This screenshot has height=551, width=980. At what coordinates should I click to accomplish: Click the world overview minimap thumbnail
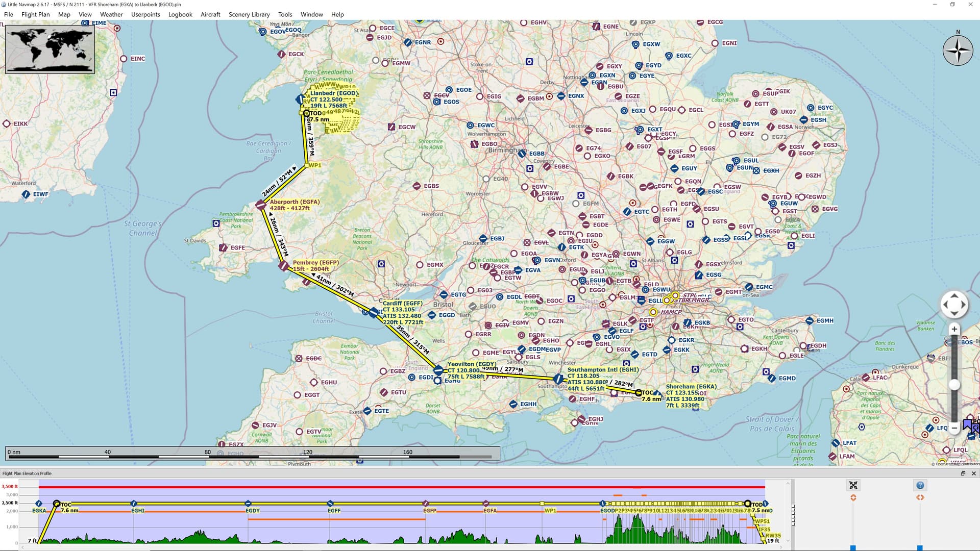pyautogui.click(x=50, y=49)
